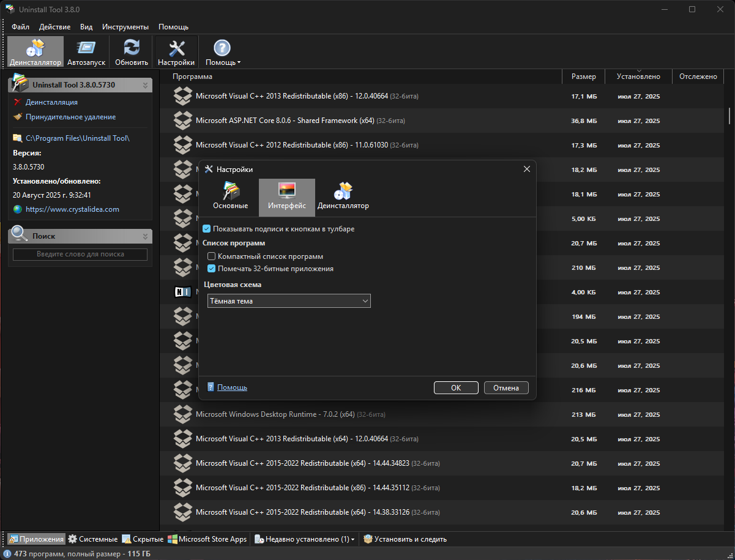Close the Настройки dialog with X
The width and height of the screenshot is (735, 560).
tap(526, 170)
